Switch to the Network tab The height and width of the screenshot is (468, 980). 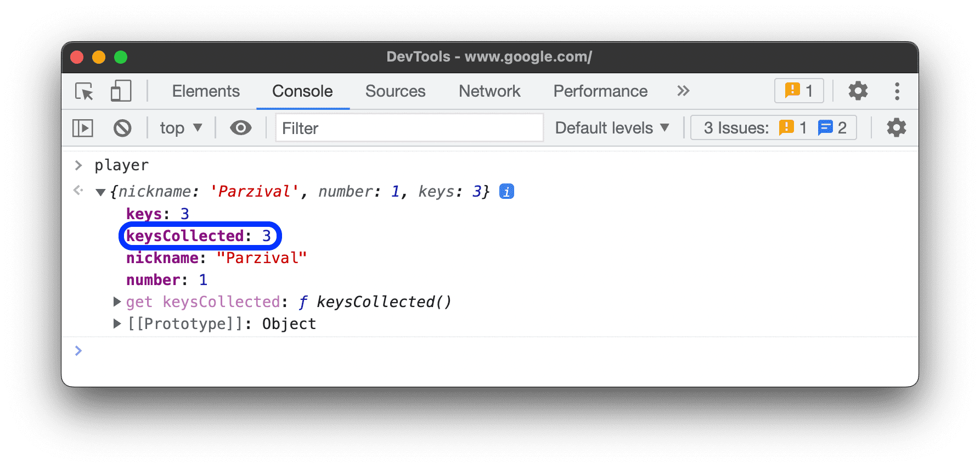[x=489, y=91]
